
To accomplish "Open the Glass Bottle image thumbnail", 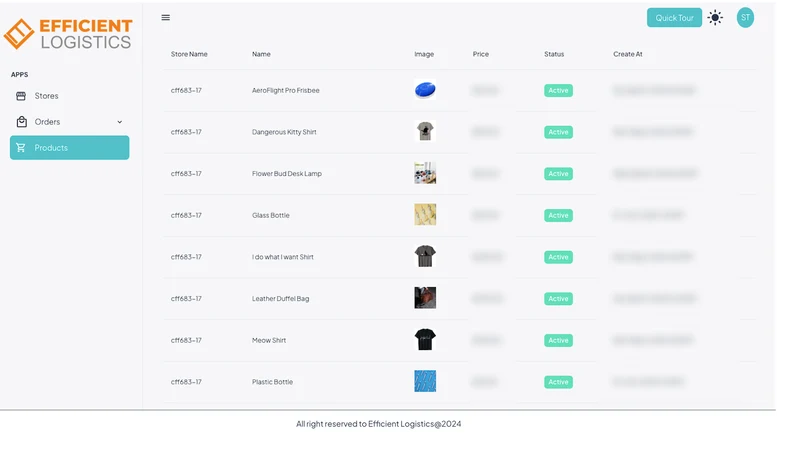I will [x=425, y=215].
